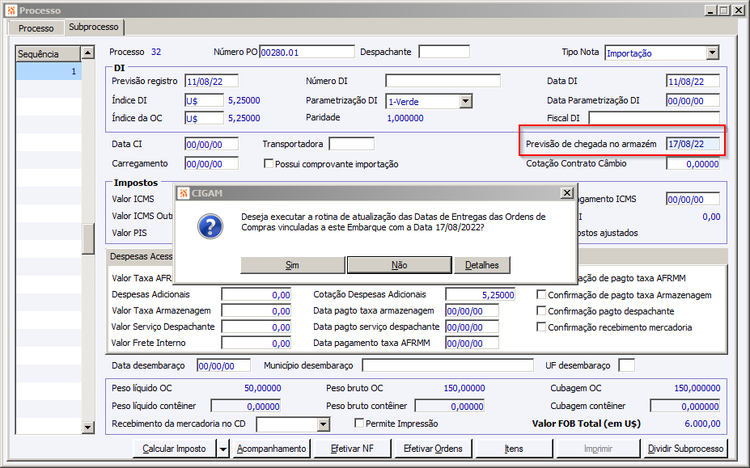Click the Despachante input field
Viewport: 750px width, 468px height.
(444, 52)
